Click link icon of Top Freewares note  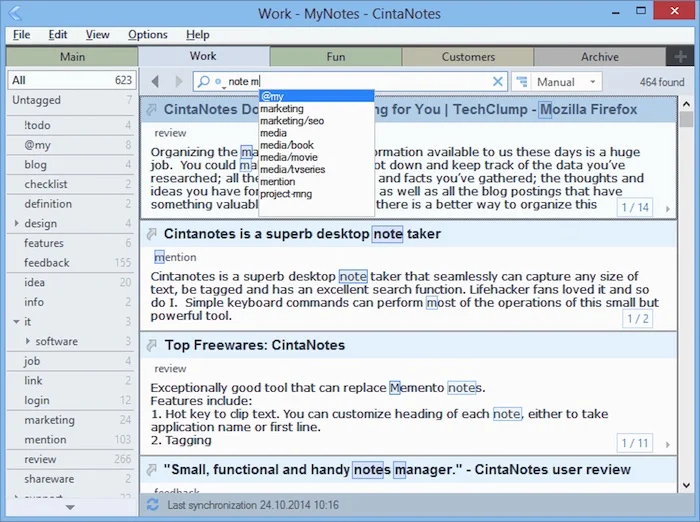(152, 345)
